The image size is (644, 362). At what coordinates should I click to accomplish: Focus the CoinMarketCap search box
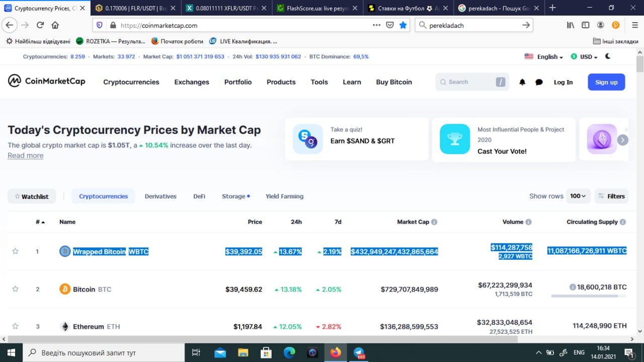(x=472, y=82)
